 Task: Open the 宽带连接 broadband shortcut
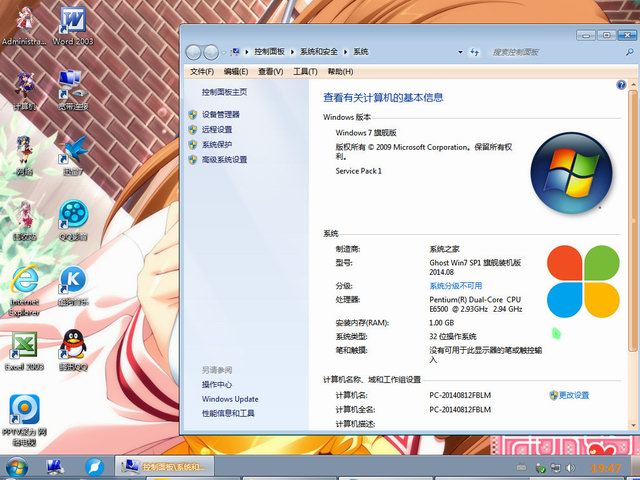click(73, 91)
